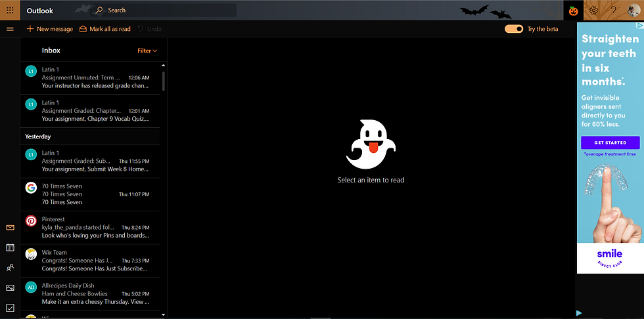The width and height of the screenshot is (644, 319).
Task: Click the message list scrollbar thumb
Action: point(164,81)
